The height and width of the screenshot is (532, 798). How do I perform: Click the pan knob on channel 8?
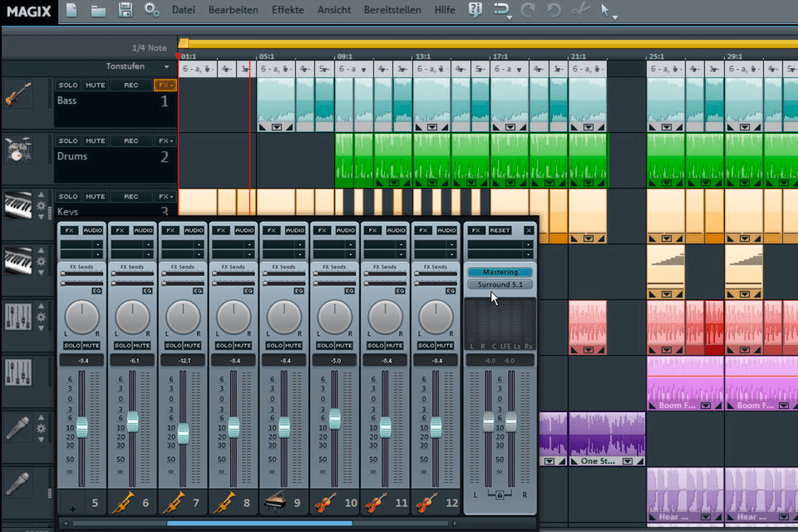coord(234,317)
